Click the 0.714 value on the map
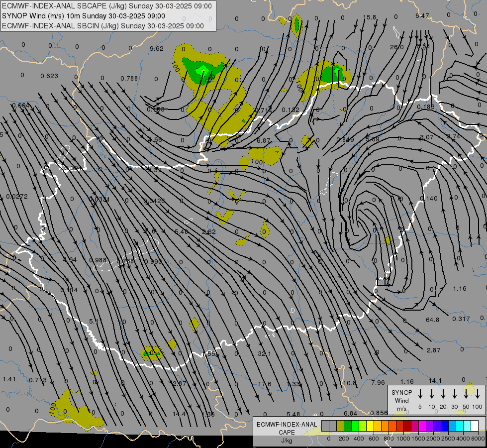The width and height of the screenshot is (487, 448). (263, 110)
